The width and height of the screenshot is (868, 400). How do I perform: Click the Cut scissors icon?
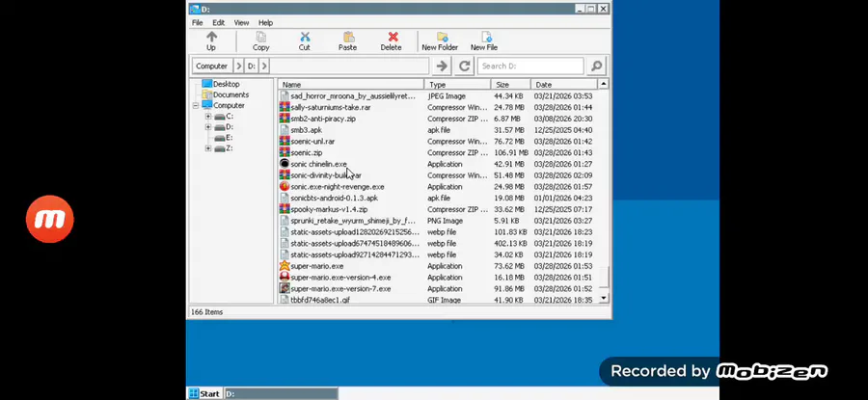click(305, 37)
